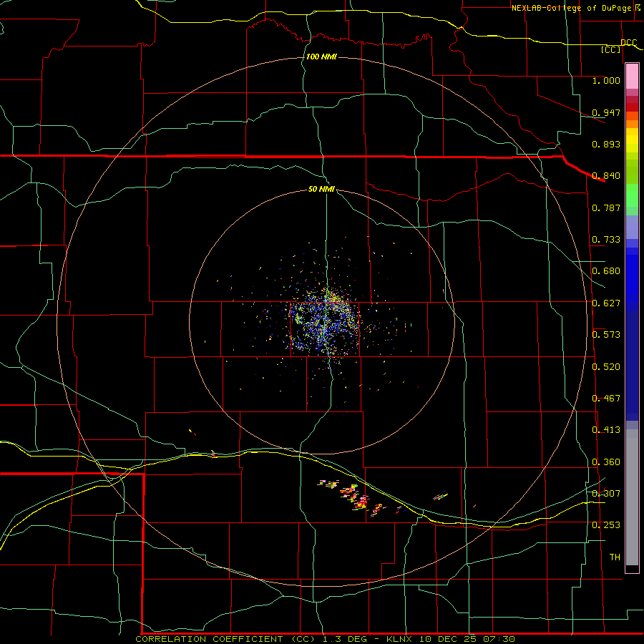Click the 50 NMI range ring label
The image size is (644, 644).
(321, 190)
